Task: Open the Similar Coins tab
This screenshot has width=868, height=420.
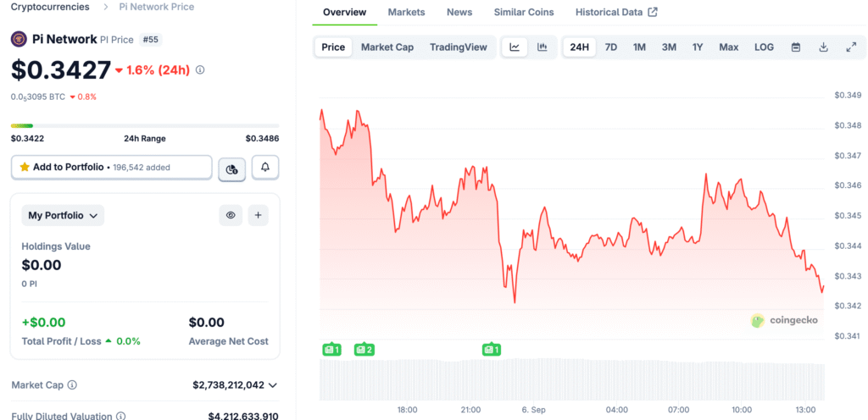Action: [524, 12]
